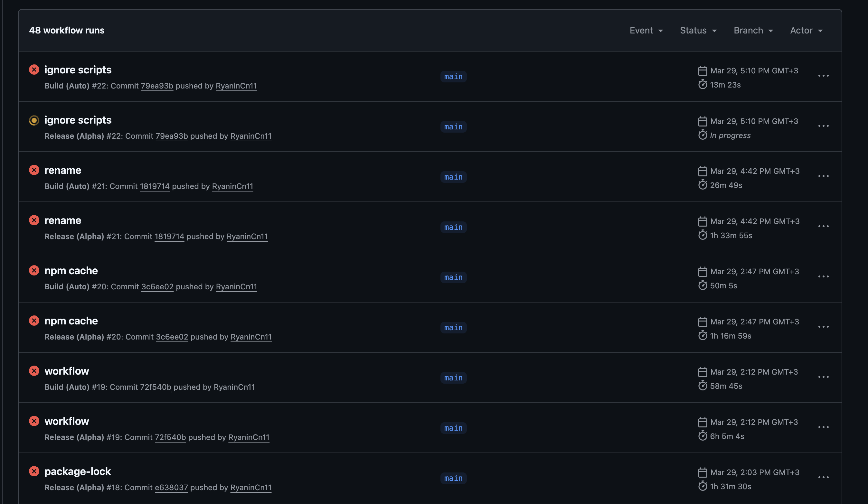868x504 pixels.
Task: Click failed status icon for Build (Auto) #19 workflow
Action: [x=34, y=371]
